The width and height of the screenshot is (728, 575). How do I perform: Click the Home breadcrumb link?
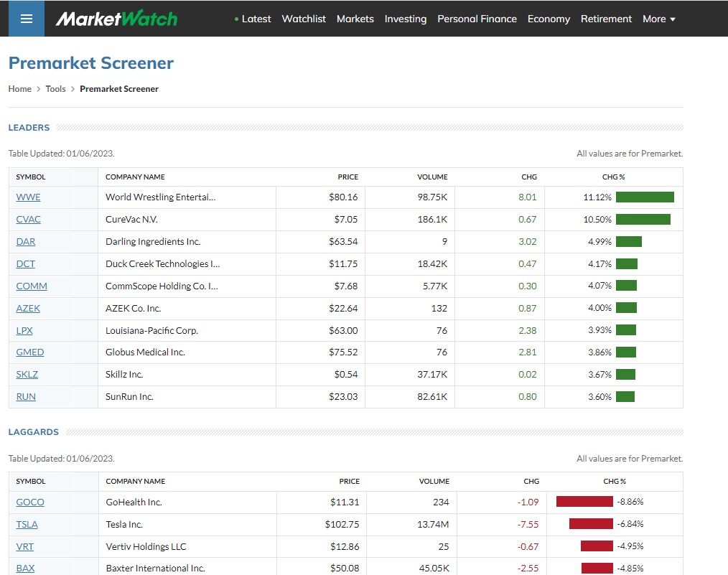click(x=20, y=88)
